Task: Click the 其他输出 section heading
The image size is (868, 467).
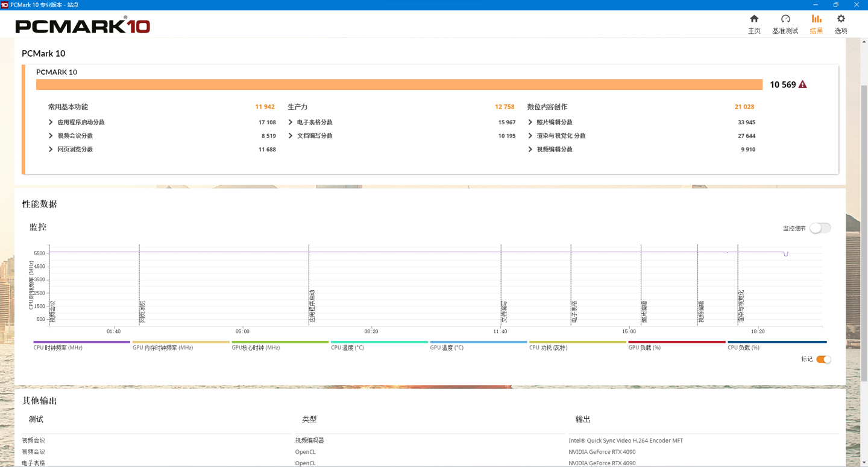Action: tap(40, 401)
